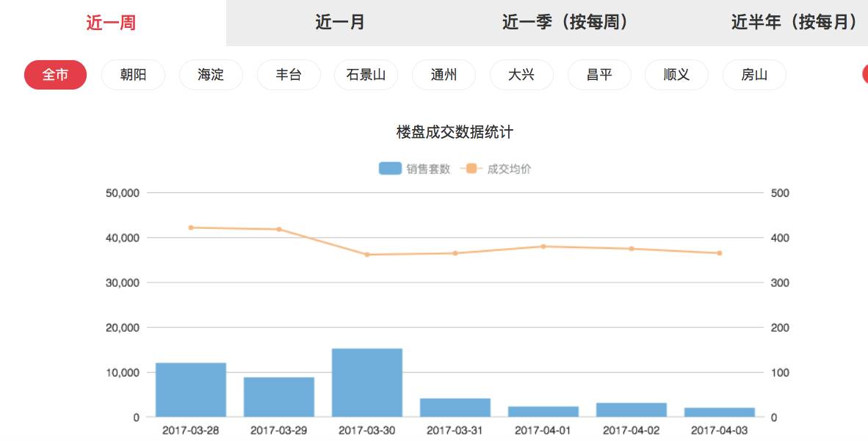Click the 2017-03-30 sales bar

367,382
